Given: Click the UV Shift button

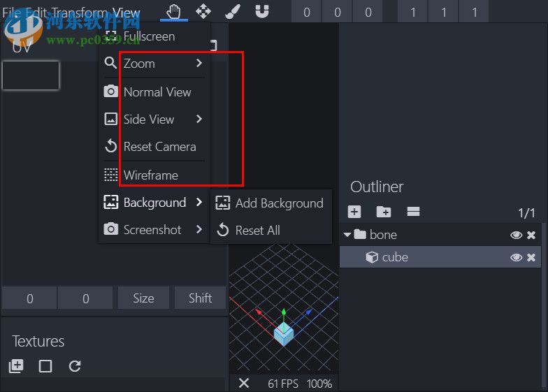Looking at the screenshot, I should pos(200,298).
